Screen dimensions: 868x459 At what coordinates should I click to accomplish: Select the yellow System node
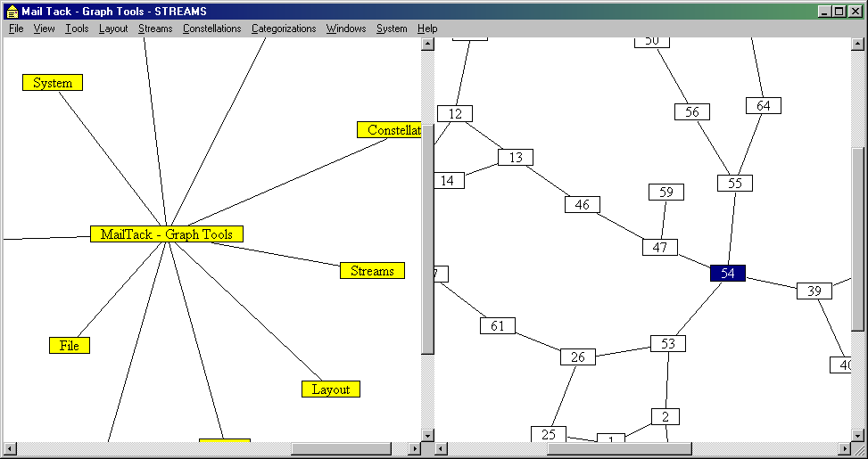(53, 83)
